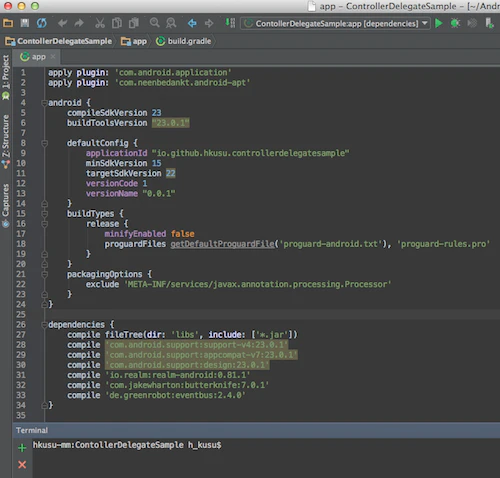Redo with the right arrow icon
This screenshot has height=478, width=500.
point(79,23)
